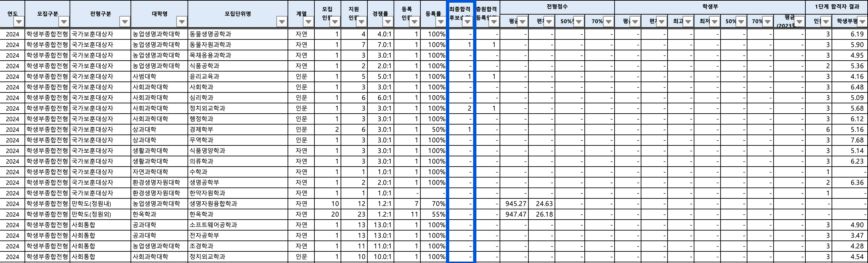Select the 동물생명공학과 cell

(x=238, y=34)
